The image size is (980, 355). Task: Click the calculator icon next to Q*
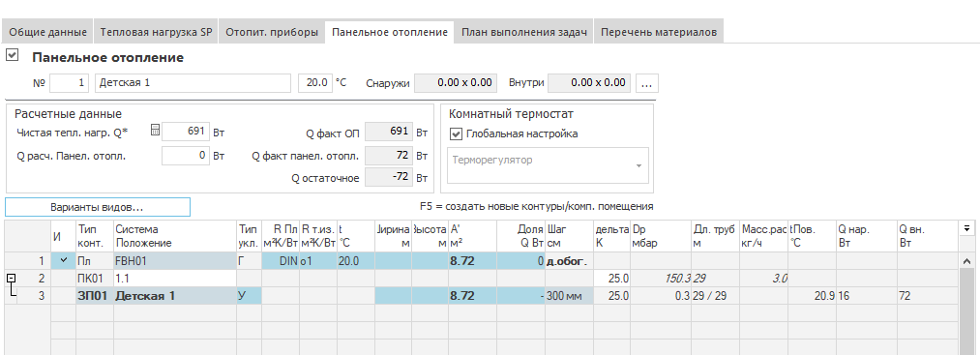pos(155,131)
